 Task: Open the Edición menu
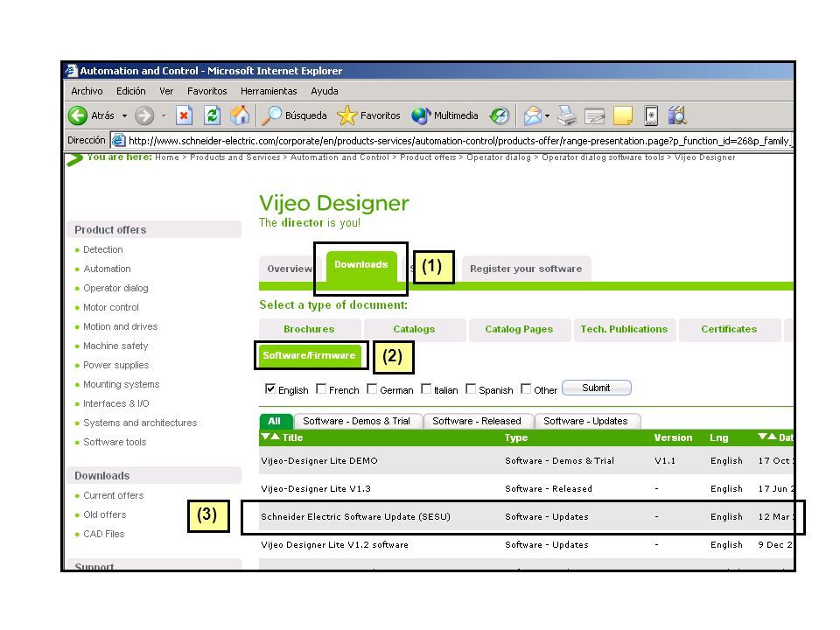(130, 91)
